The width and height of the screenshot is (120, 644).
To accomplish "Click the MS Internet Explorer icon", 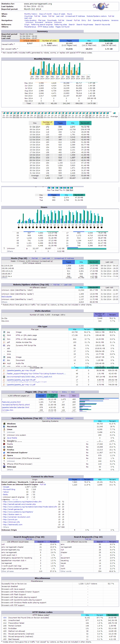I will pos(4,452).
